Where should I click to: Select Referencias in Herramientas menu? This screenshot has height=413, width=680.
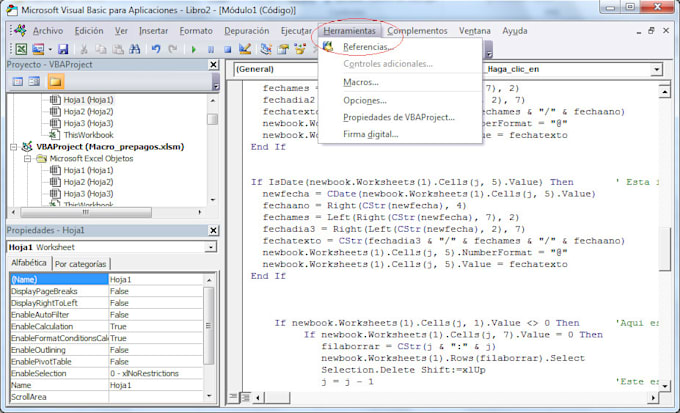[x=366, y=47]
